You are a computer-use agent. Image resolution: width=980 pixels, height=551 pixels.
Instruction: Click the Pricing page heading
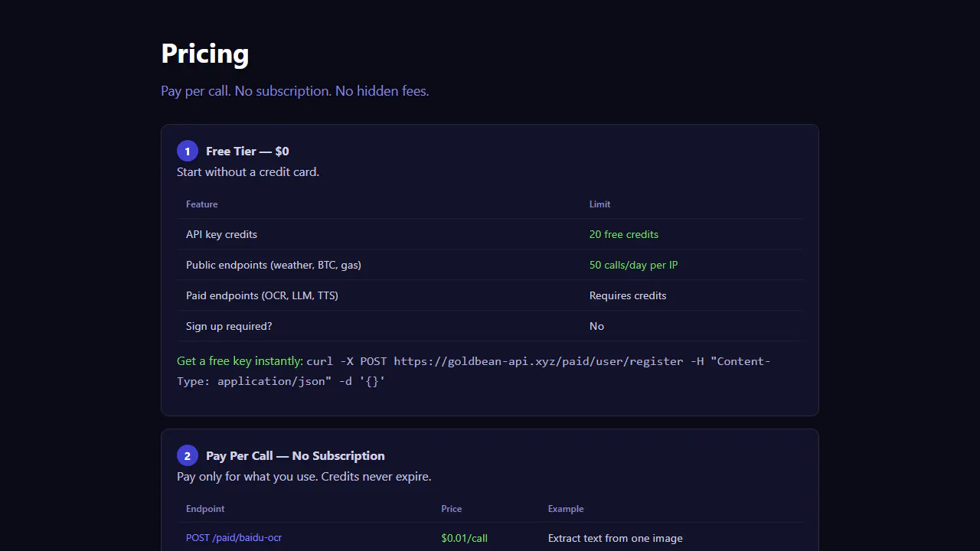(205, 54)
